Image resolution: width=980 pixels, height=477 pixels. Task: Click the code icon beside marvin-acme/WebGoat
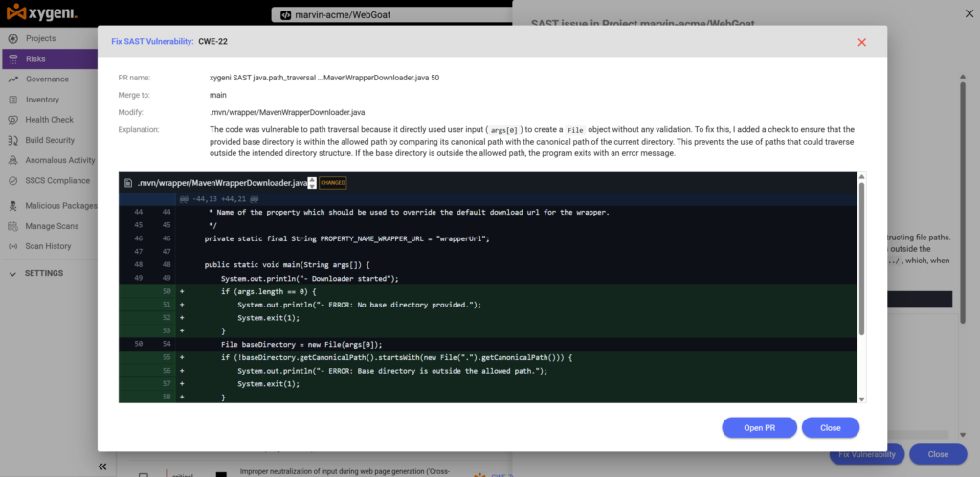(285, 14)
